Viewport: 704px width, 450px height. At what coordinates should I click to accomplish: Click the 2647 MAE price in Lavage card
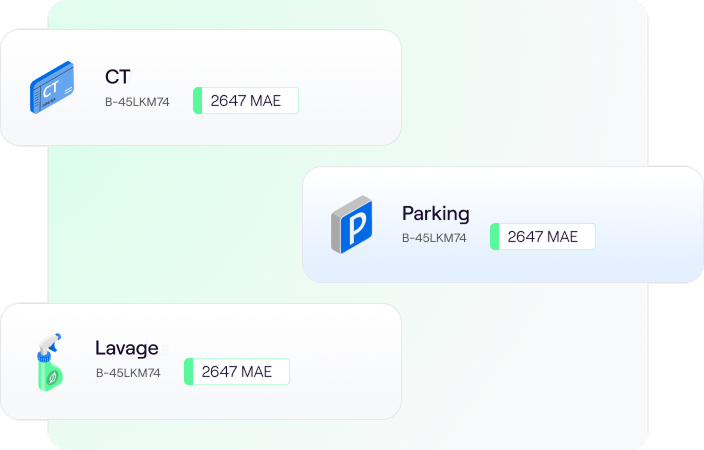click(x=237, y=372)
